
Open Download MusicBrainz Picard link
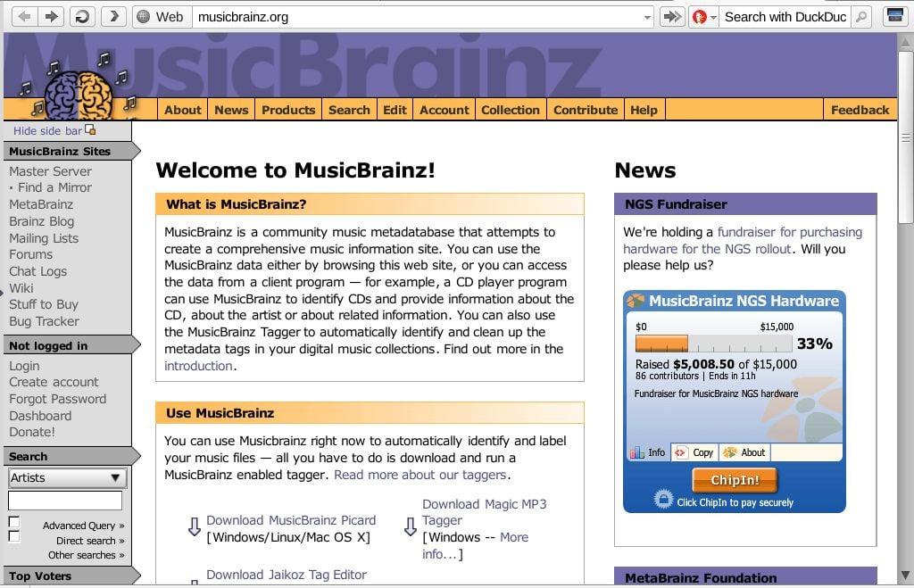click(x=291, y=520)
